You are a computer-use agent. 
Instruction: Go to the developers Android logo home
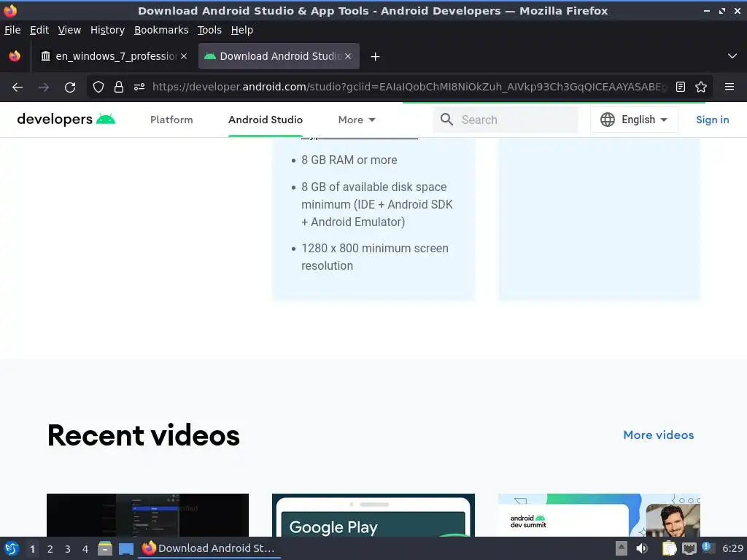coord(66,119)
